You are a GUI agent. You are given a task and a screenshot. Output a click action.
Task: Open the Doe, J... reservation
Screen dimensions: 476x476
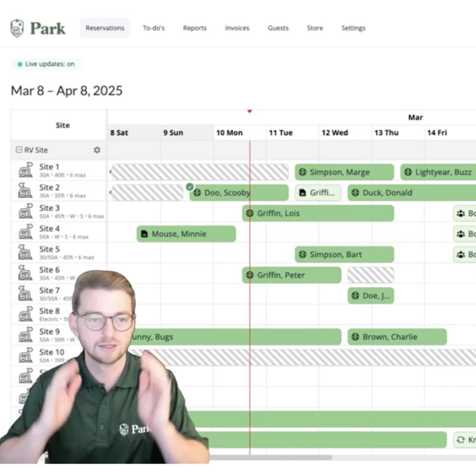click(371, 296)
